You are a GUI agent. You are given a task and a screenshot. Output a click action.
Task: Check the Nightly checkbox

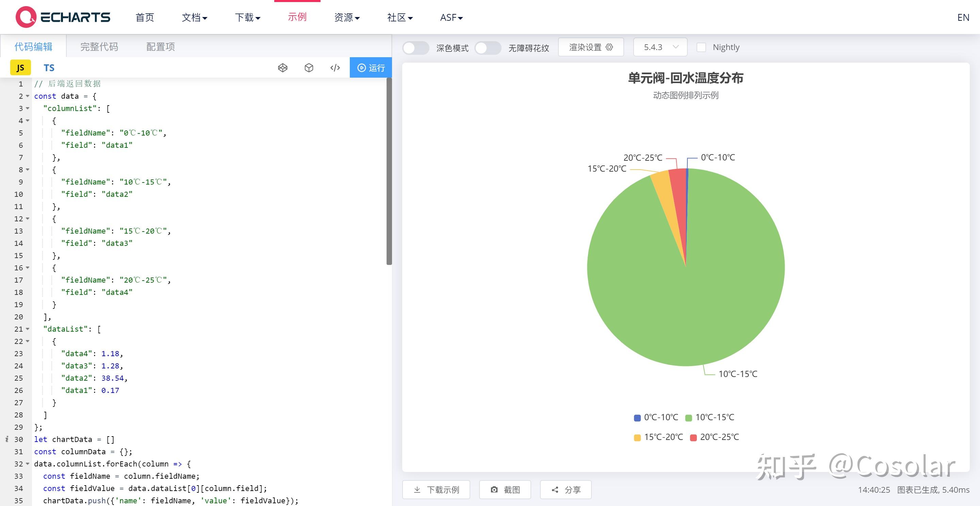(701, 47)
